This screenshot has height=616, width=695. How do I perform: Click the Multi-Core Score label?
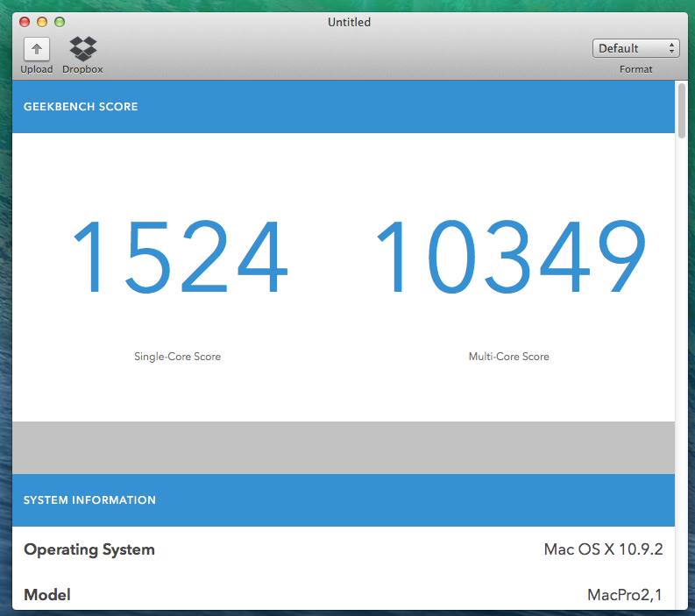point(509,357)
